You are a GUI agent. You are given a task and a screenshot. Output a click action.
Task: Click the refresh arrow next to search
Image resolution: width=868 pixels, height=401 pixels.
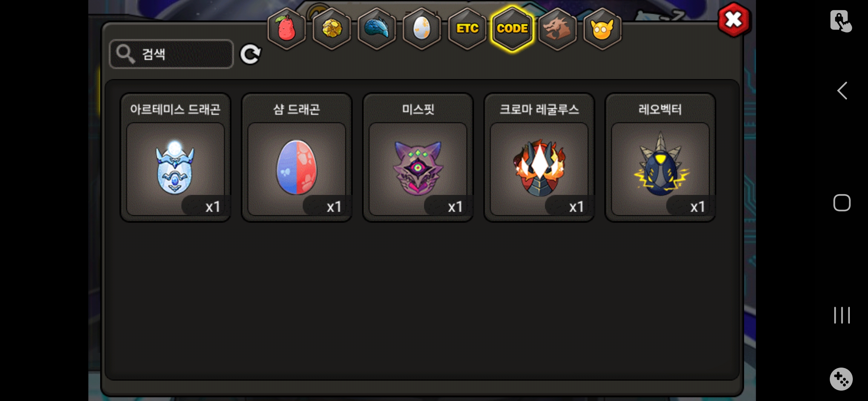point(250,55)
